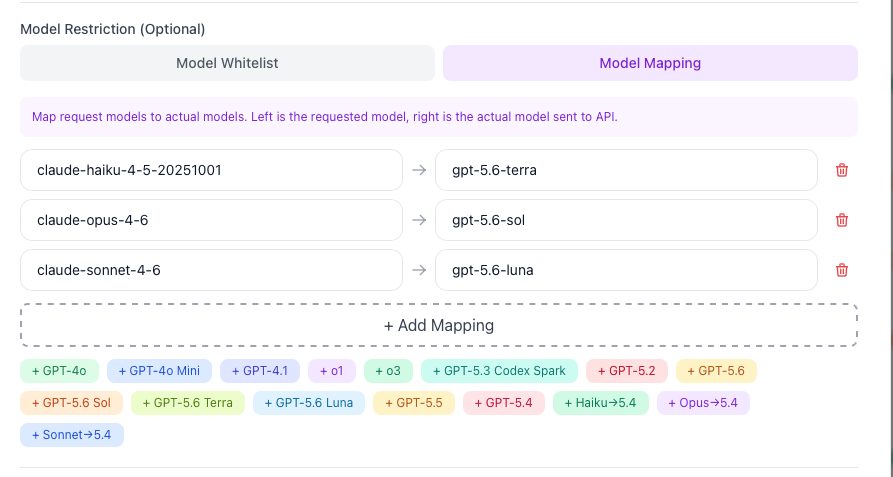893x477 pixels.
Task: Add the o1 preset chip
Action: (x=332, y=371)
